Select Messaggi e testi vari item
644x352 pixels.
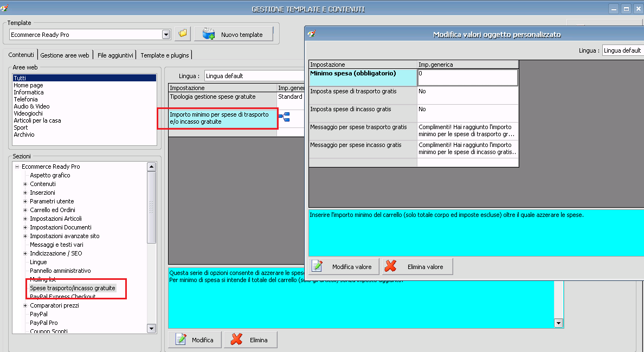pyautogui.click(x=57, y=245)
